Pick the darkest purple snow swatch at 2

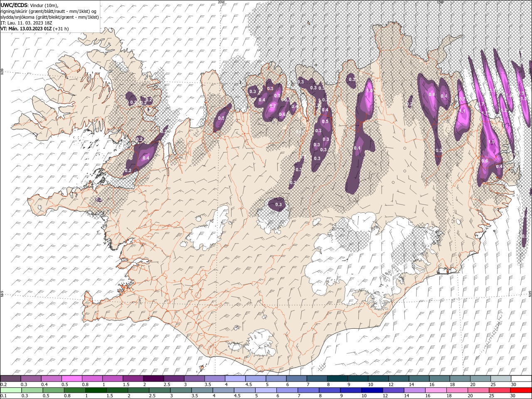coord(153,378)
